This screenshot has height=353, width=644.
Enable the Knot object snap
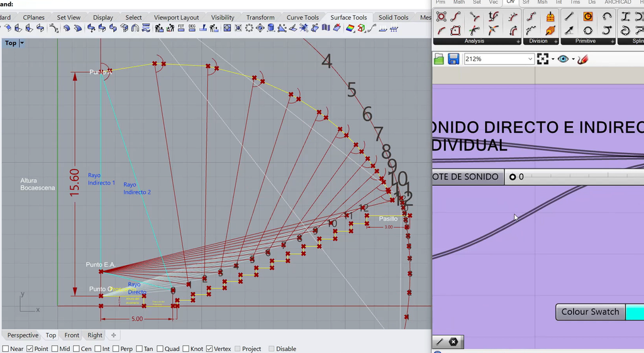pos(186,349)
